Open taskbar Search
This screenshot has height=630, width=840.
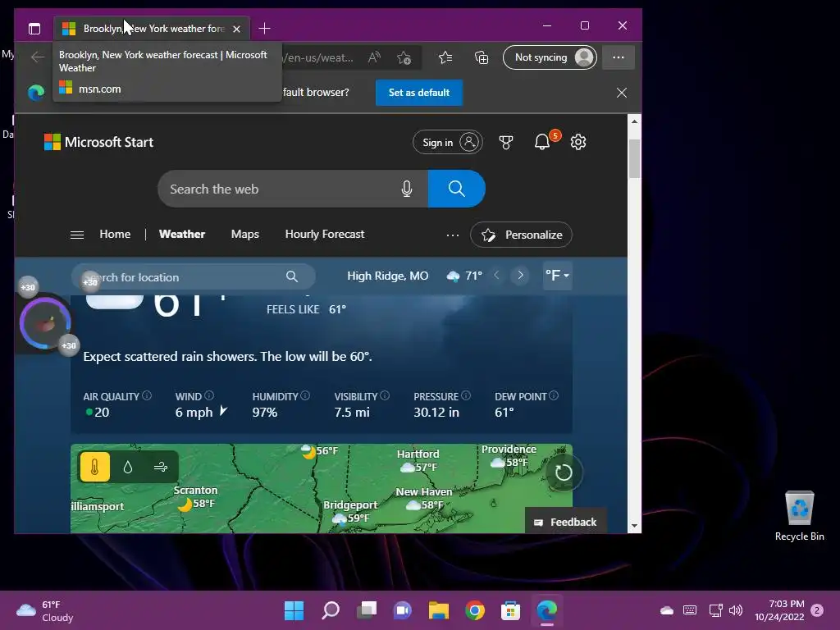pos(331,610)
